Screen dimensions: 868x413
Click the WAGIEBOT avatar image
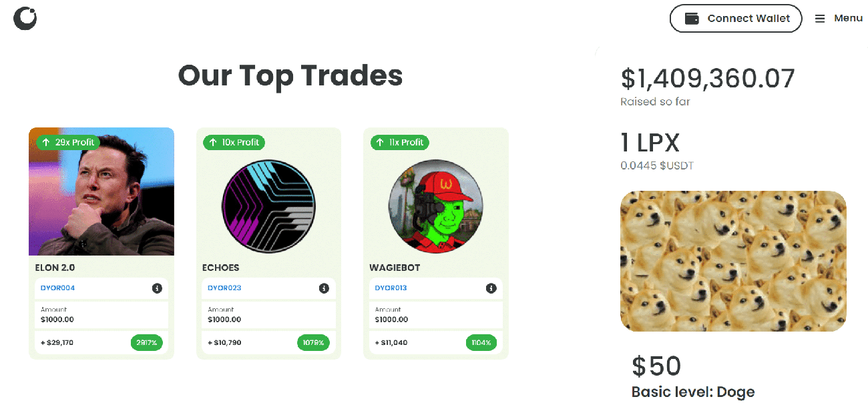435,205
